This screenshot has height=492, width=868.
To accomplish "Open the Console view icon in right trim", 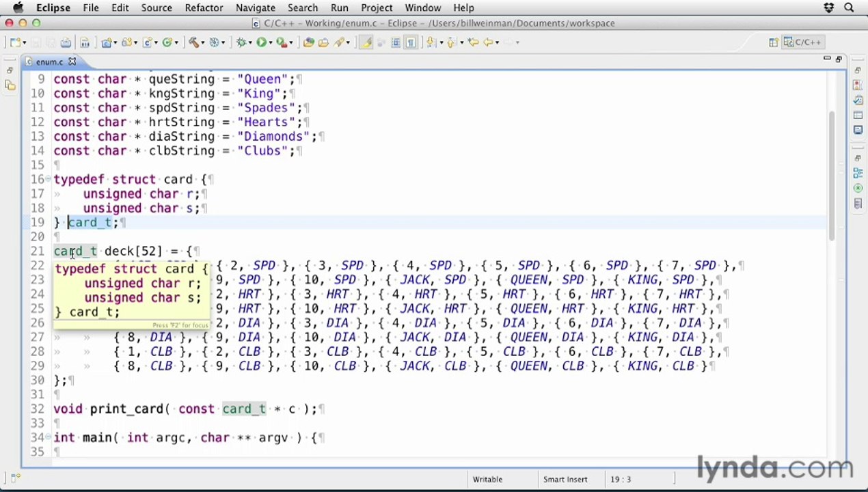I will click(x=857, y=130).
